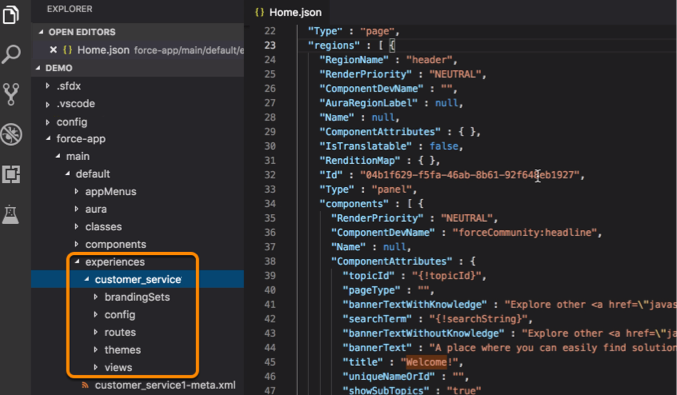
Task: Click the highlighted word Welcome on line 45
Action: coord(426,362)
